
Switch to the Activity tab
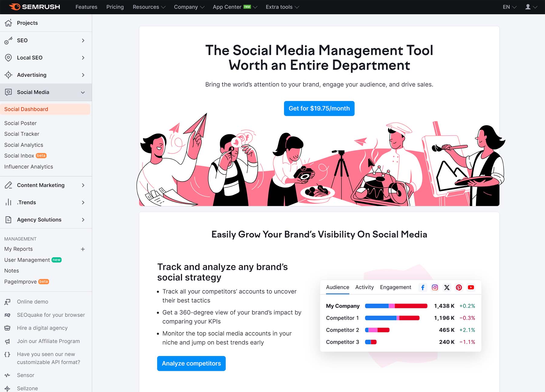[x=364, y=287]
